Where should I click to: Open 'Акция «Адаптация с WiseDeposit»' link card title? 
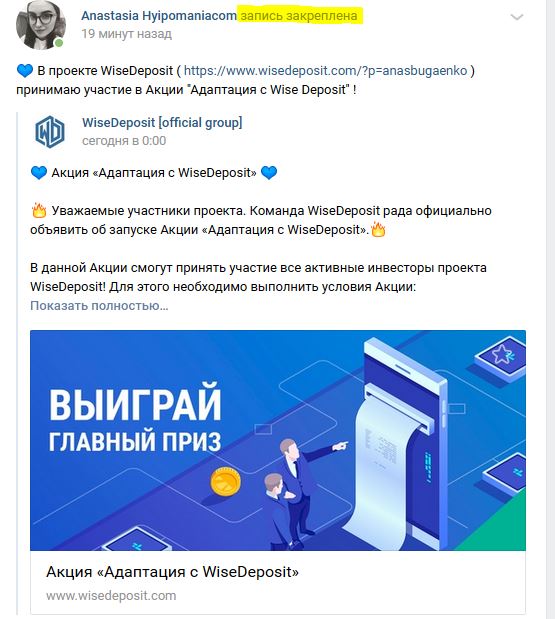[172, 572]
